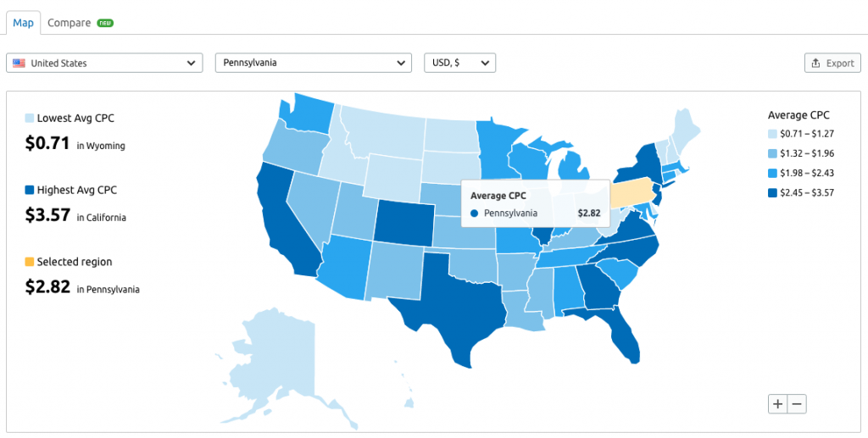Click the Export button
Image resolution: width=868 pixels, height=438 pixels.
(832, 63)
